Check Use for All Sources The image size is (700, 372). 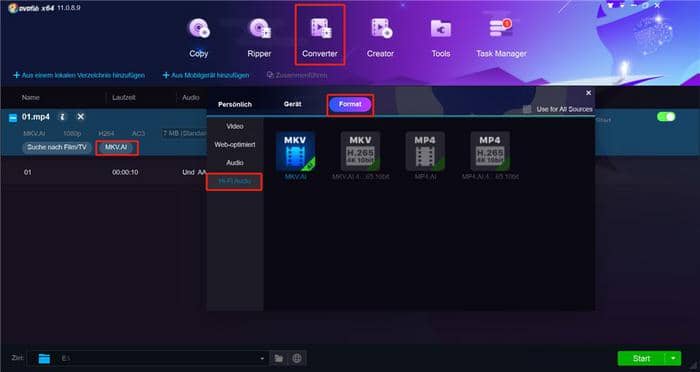pos(527,109)
